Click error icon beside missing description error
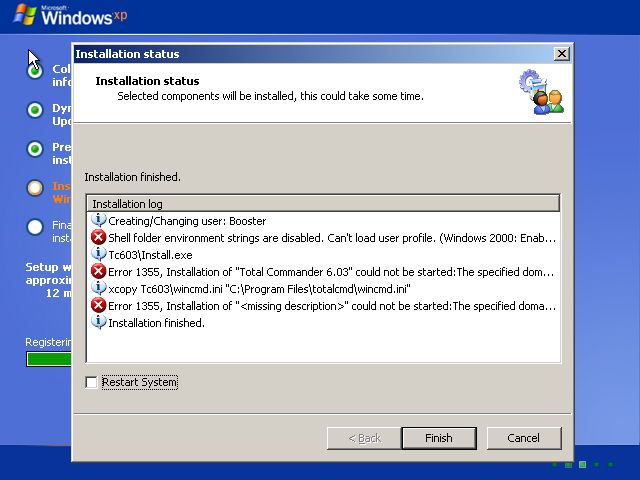The width and height of the screenshot is (640, 480). (x=98, y=305)
